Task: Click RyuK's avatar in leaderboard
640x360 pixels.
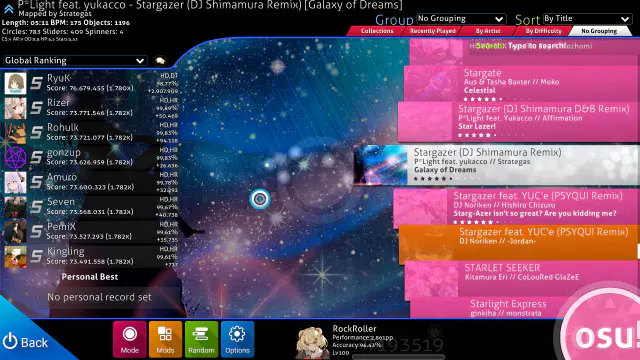Action: 16,83
